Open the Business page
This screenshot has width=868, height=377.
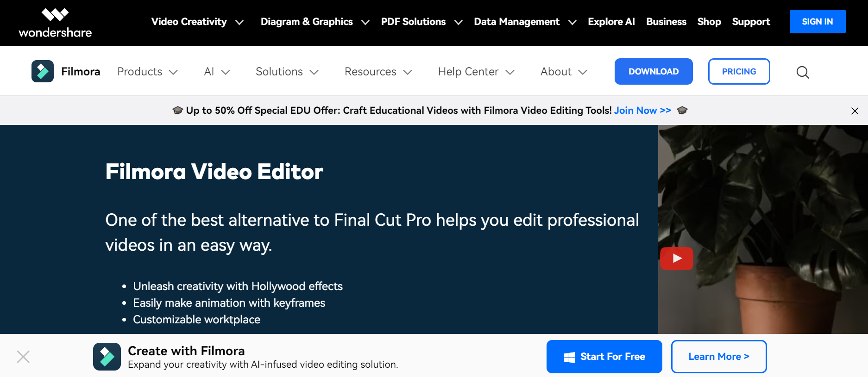666,22
